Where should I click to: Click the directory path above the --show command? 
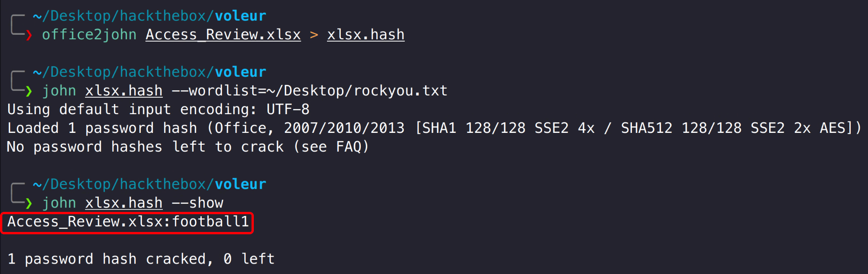point(149,184)
